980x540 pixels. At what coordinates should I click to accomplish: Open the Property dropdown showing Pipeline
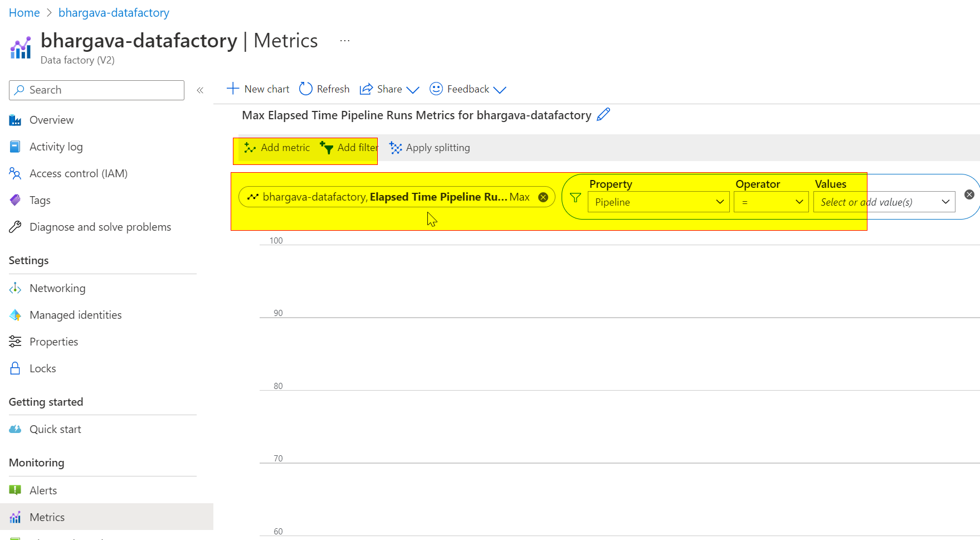pos(659,202)
